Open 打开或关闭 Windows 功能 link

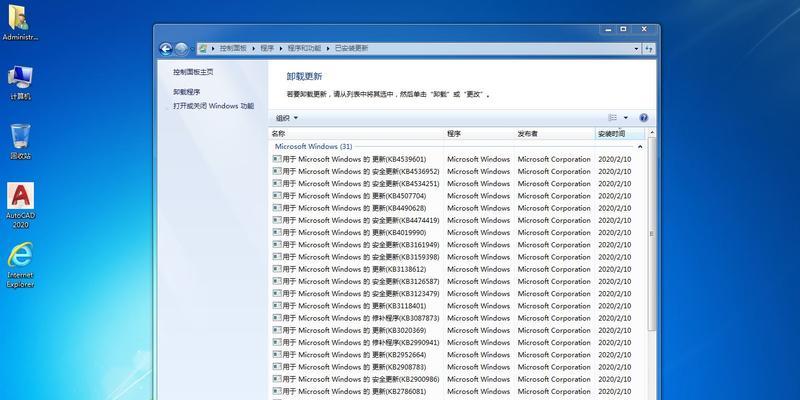[213, 106]
